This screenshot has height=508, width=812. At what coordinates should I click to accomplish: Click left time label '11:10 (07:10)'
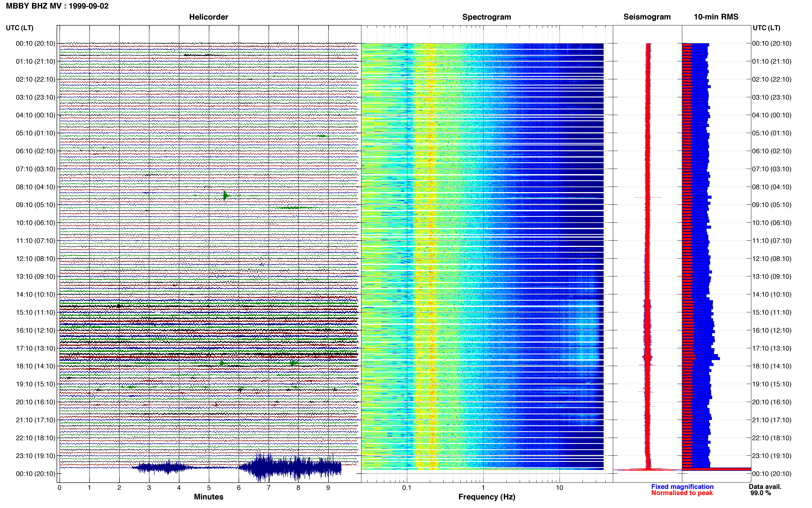click(x=36, y=240)
